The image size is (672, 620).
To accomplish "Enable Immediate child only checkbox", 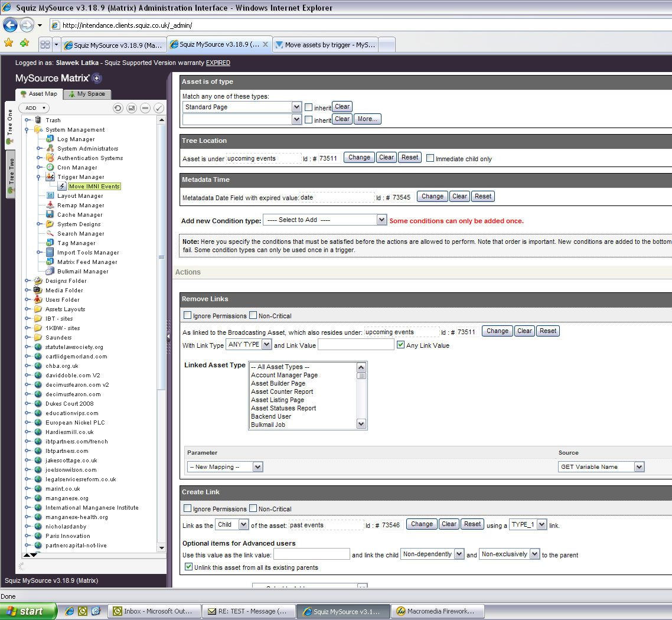I will click(x=430, y=158).
